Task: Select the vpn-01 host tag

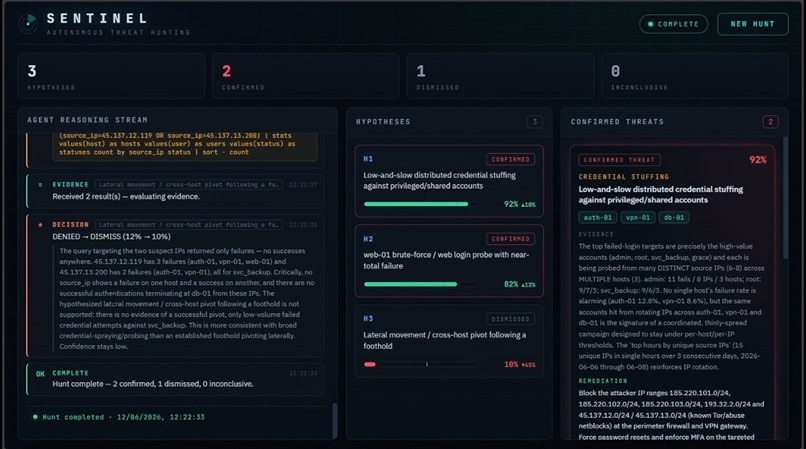Action: (x=638, y=218)
